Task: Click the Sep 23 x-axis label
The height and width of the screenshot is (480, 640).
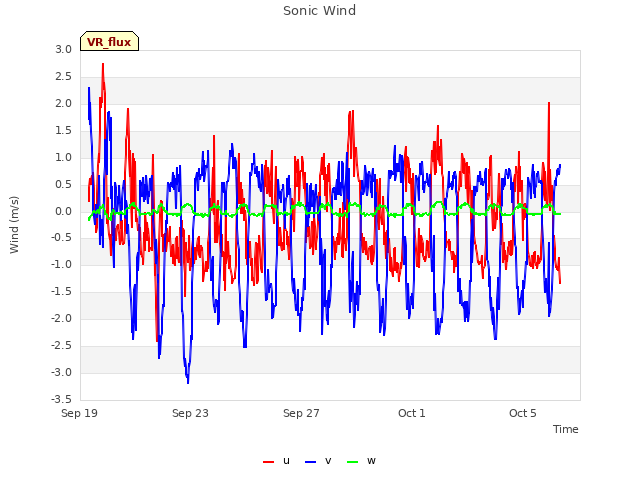Action: [x=191, y=413]
